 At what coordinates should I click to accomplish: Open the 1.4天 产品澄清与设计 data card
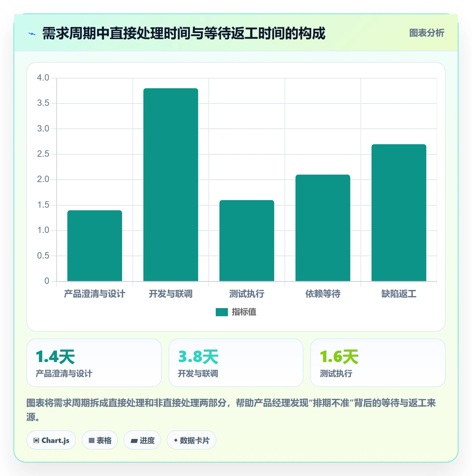pos(94,363)
